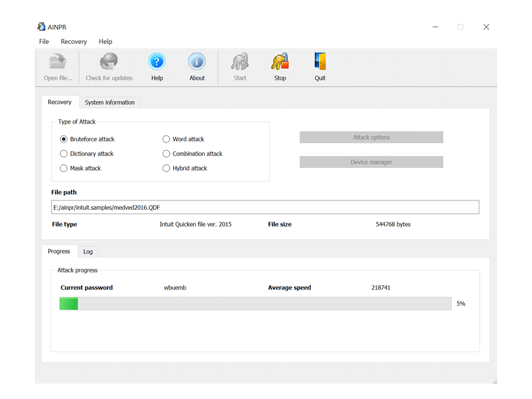This screenshot has height=399, width=532.
Task: Choose the Dictionary attack option
Action: click(64, 154)
